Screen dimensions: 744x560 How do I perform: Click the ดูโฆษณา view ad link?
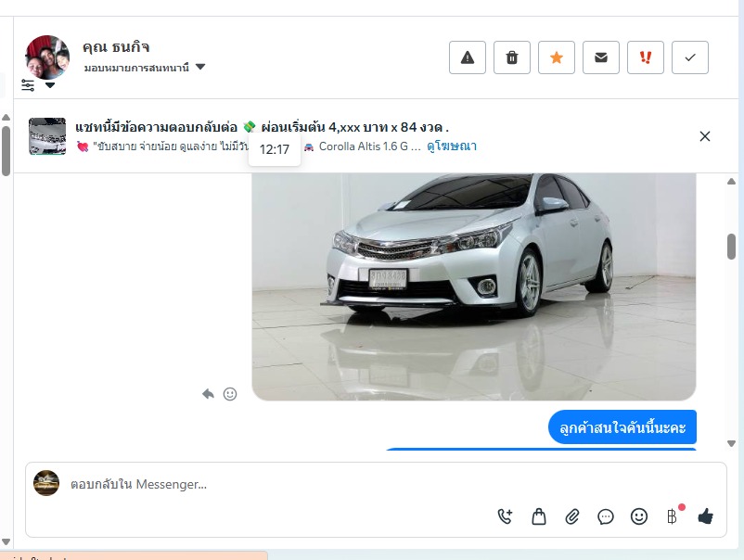coord(452,146)
